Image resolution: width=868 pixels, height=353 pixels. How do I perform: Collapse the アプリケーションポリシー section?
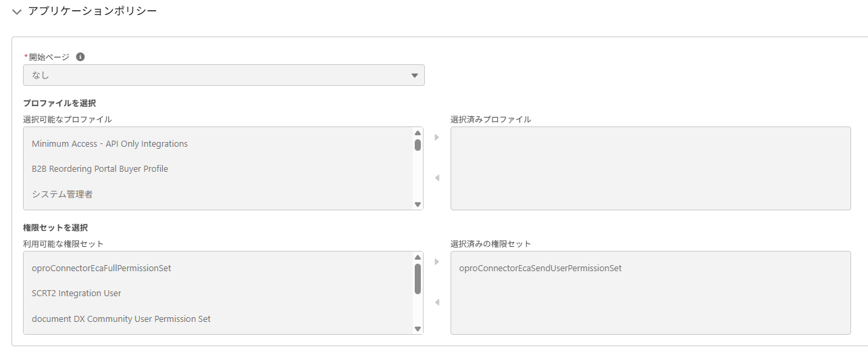coord(17,11)
